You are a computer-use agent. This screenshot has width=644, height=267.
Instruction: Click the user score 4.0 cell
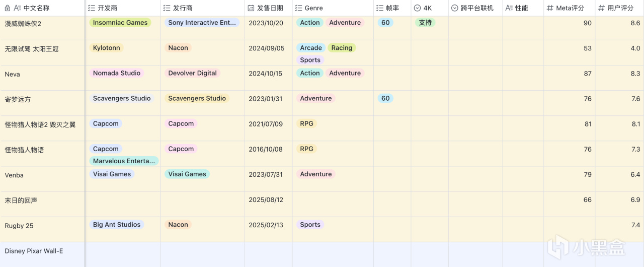[x=619, y=52]
